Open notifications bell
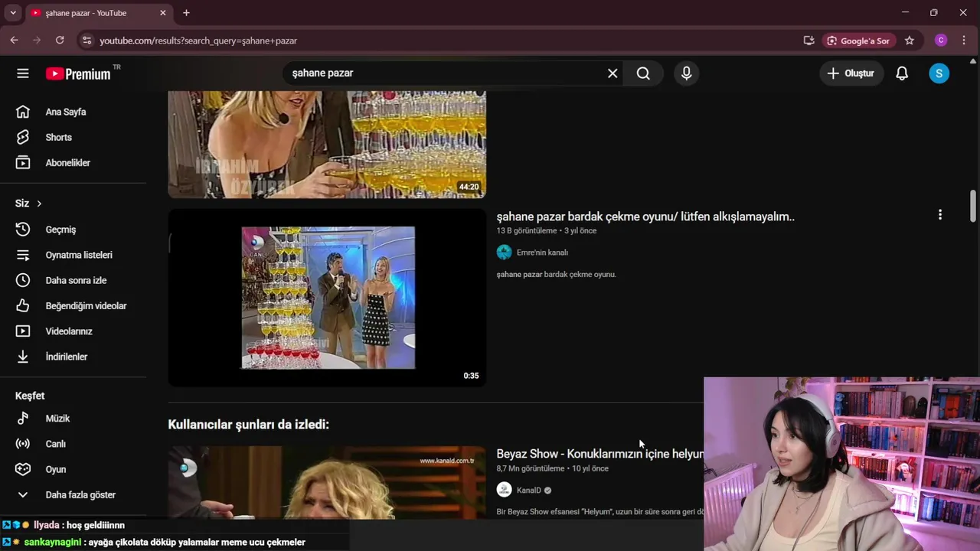Viewport: 980px width, 551px height. coord(902,73)
